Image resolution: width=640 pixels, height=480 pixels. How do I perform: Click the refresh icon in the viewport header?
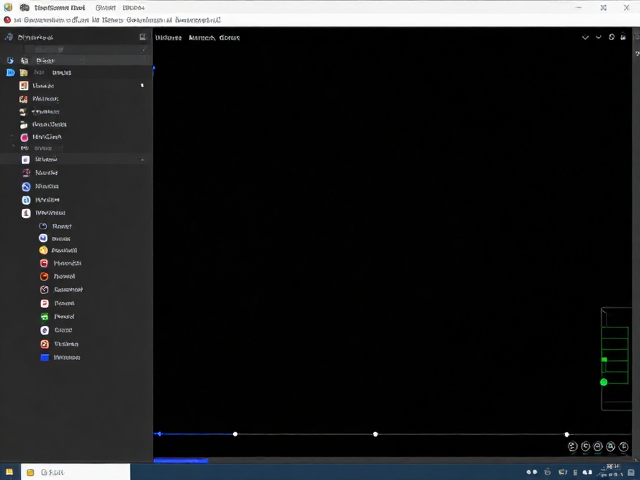point(611,37)
